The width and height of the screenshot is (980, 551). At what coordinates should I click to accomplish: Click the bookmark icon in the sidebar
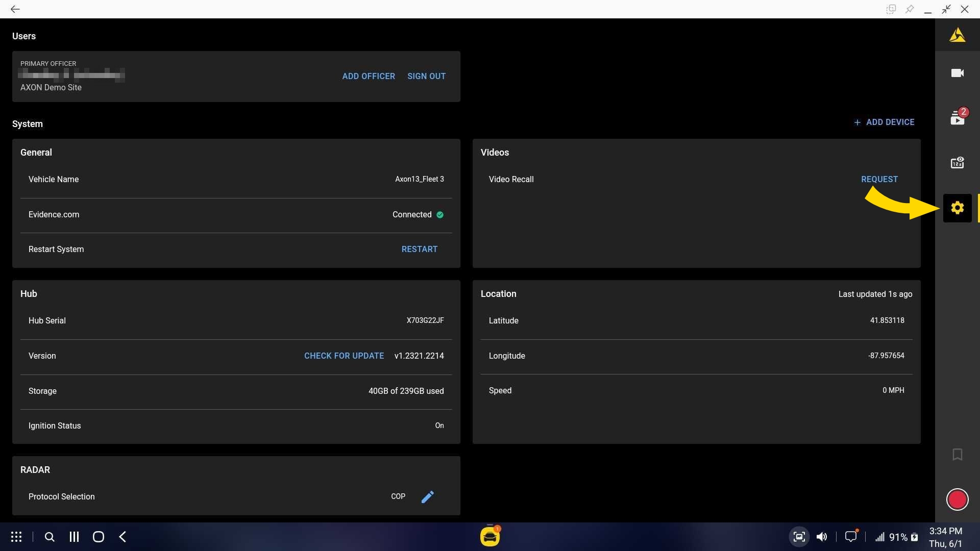tap(958, 454)
